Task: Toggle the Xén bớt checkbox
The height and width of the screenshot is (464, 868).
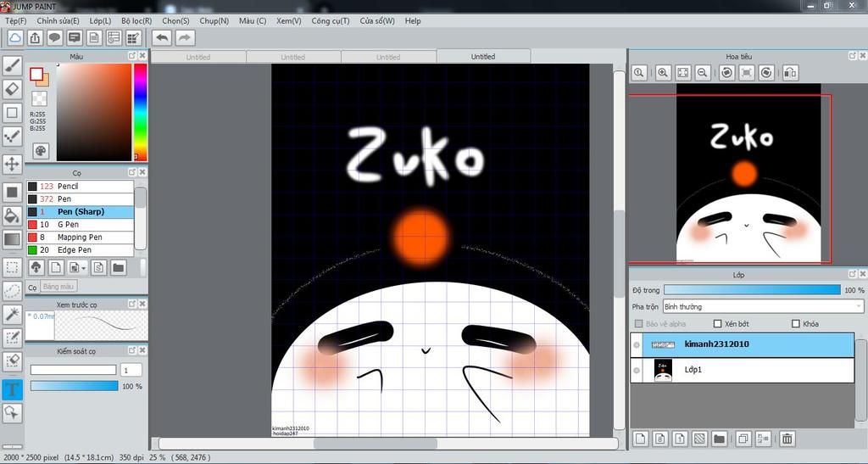Action: click(x=717, y=324)
